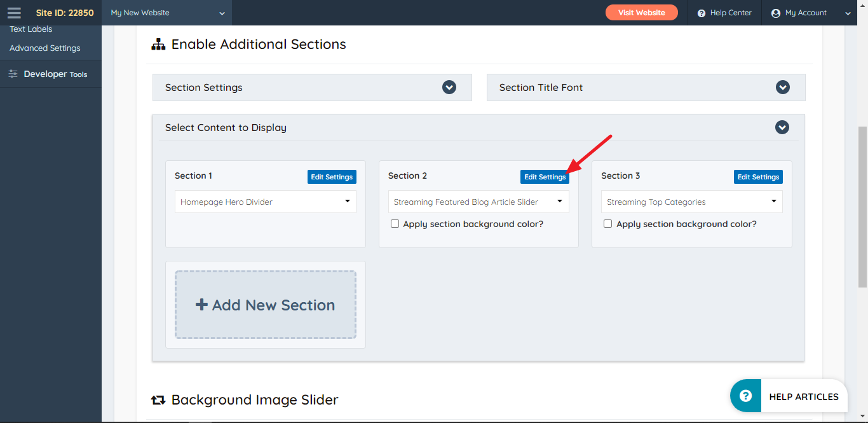Click Edit Settings for Section 1

(x=332, y=177)
